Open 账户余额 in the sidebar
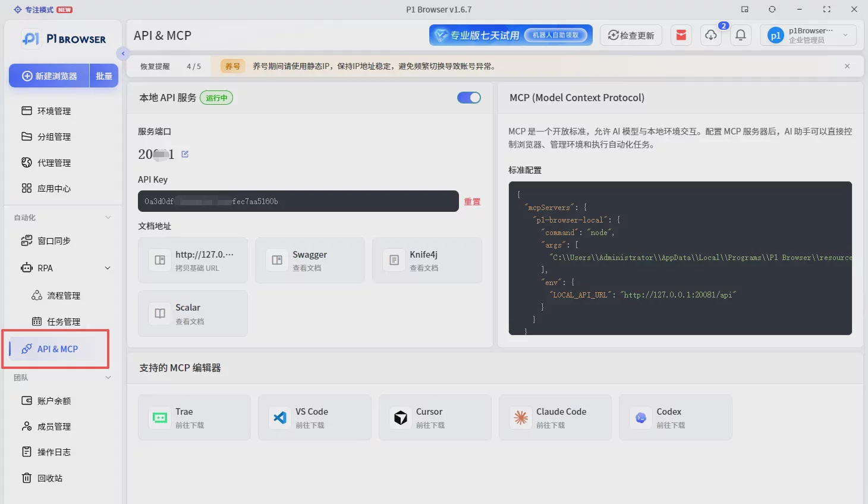This screenshot has width=868, height=504. (x=63, y=400)
